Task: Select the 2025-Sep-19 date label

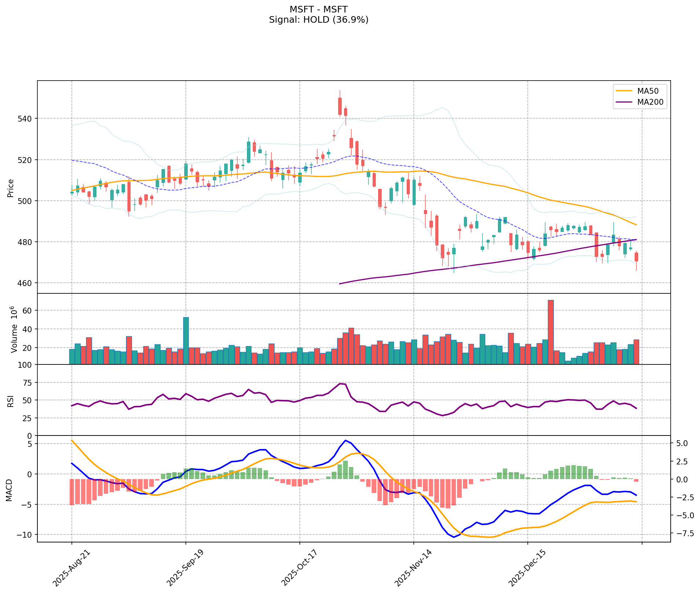Action: tap(185, 568)
